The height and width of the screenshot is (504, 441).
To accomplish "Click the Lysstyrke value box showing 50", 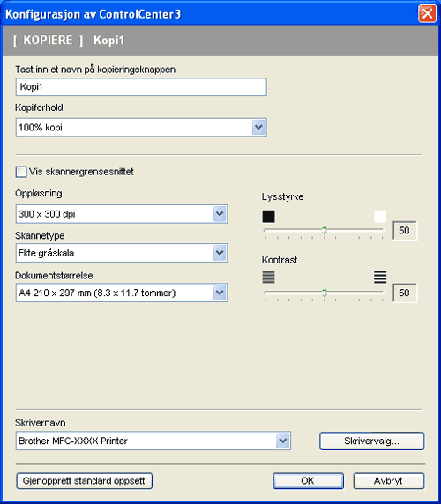I will [x=404, y=231].
